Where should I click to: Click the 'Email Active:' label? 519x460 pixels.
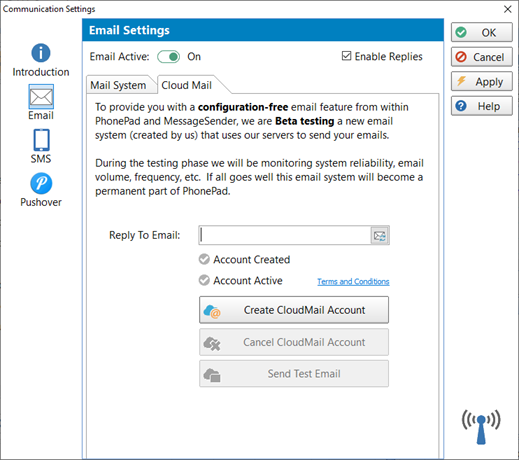pos(119,57)
